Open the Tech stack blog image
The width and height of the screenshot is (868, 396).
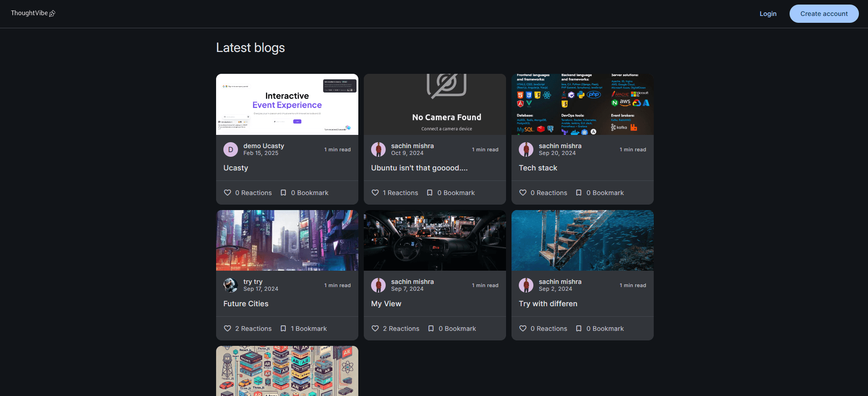click(x=583, y=104)
